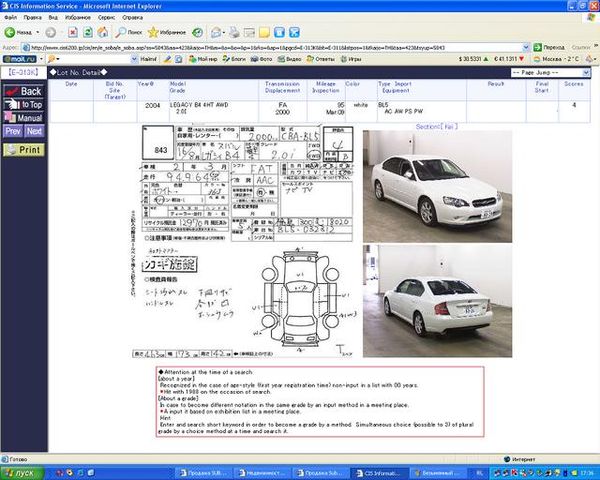Expand the Назад back-history arrow
600x480 pixels.
click(38, 33)
